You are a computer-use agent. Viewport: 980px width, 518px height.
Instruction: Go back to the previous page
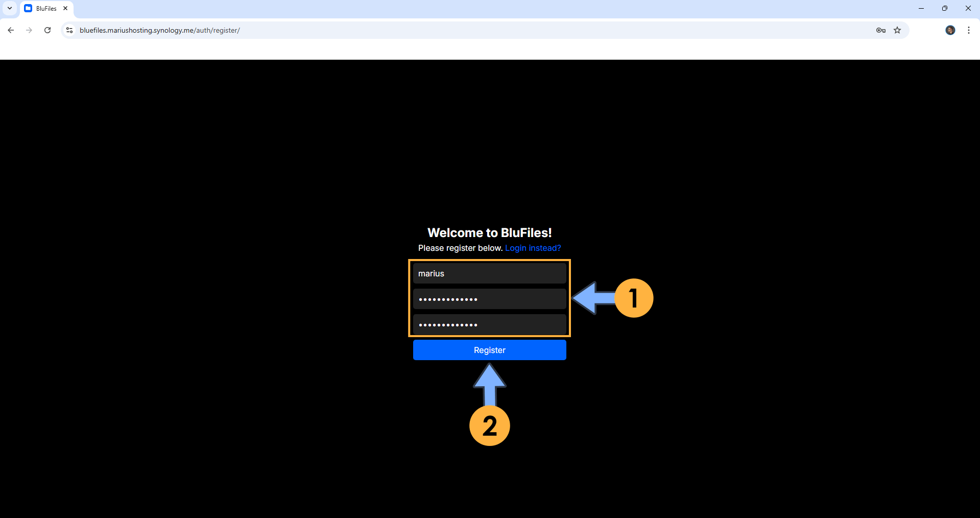[x=11, y=30]
